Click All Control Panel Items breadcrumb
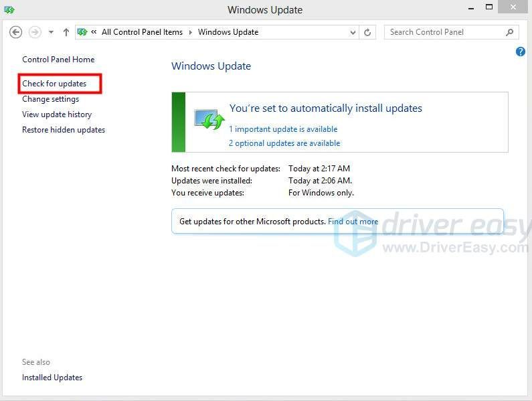 (x=142, y=32)
